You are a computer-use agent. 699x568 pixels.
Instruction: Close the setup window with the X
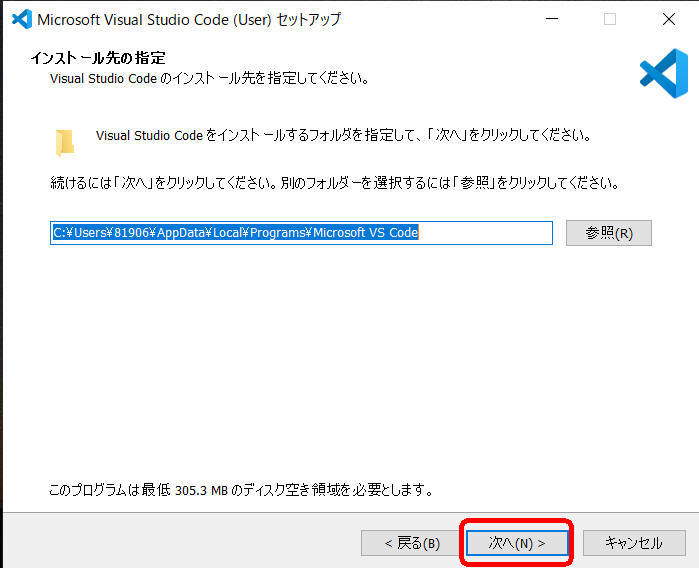(x=669, y=19)
